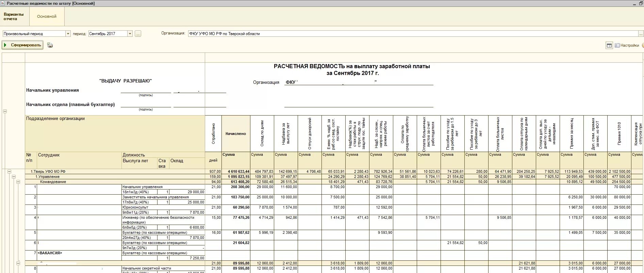Viewport: 644px width, 273px height.
Task: Select the seniority cell 20л4м27д (40%)
Action: coord(139,238)
